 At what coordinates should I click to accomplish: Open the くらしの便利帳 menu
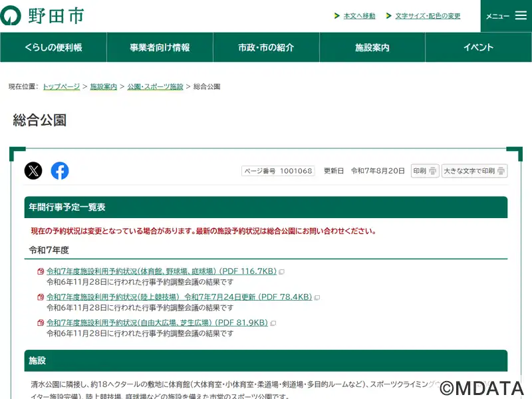[53, 47]
